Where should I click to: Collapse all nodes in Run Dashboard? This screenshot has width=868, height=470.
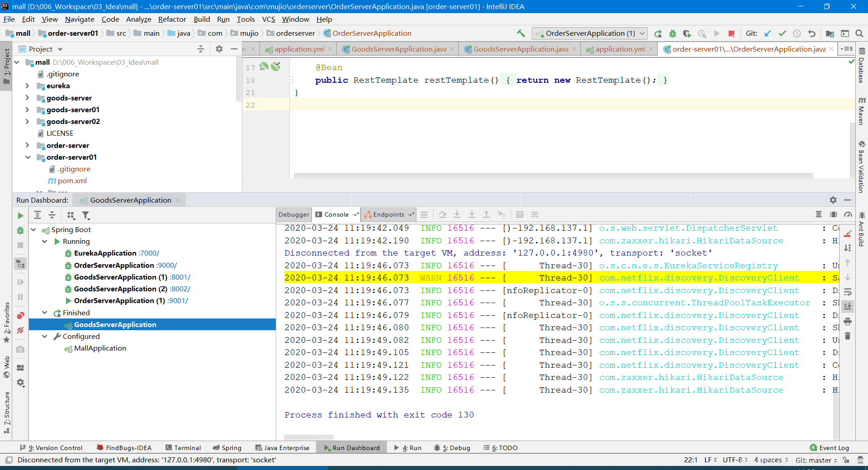52,215
